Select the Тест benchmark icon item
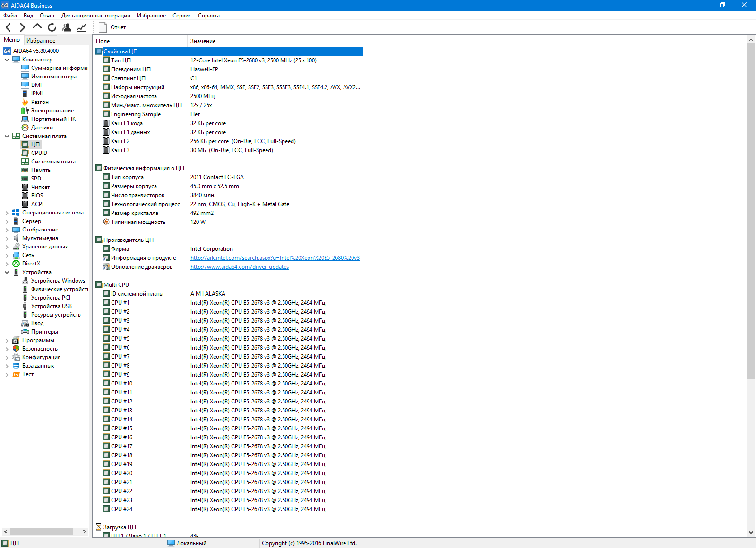756x548 pixels. coord(16,374)
